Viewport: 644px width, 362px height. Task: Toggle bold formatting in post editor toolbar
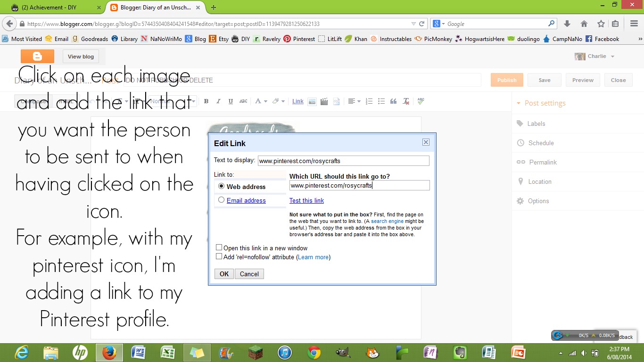click(206, 101)
